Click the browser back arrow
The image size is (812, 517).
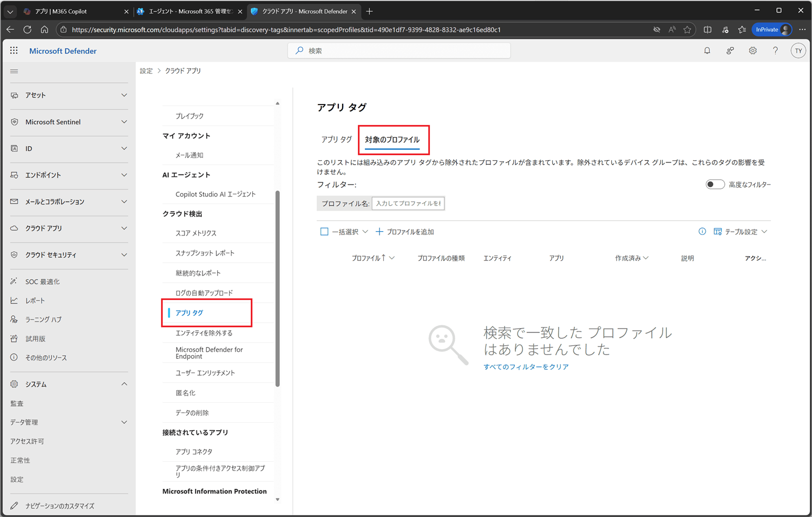10,30
